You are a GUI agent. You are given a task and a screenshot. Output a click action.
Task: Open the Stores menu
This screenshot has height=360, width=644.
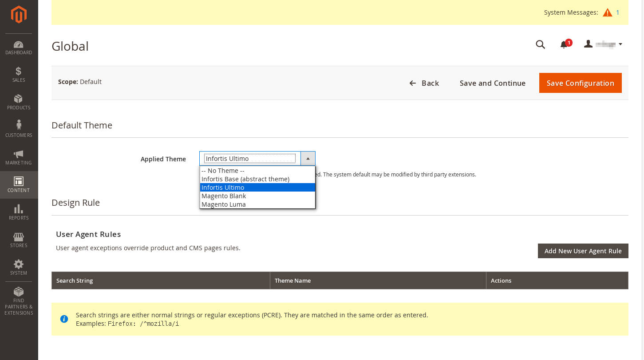point(19,240)
